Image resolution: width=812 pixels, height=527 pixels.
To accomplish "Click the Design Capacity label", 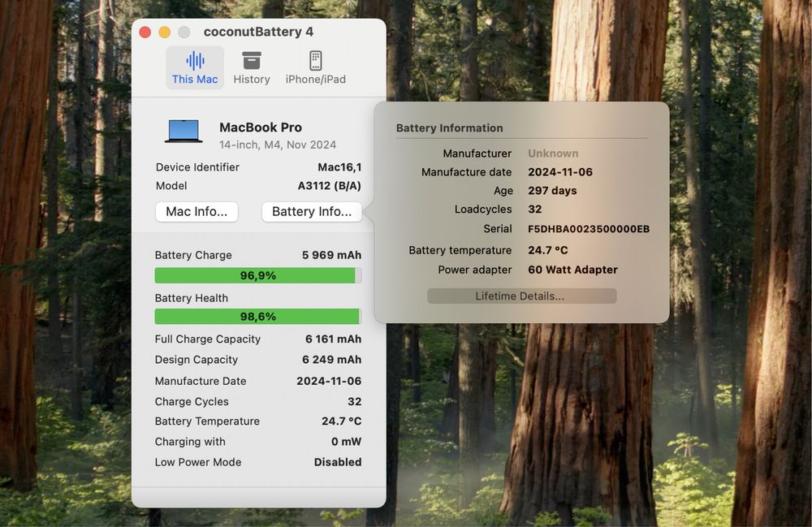I will [x=197, y=360].
